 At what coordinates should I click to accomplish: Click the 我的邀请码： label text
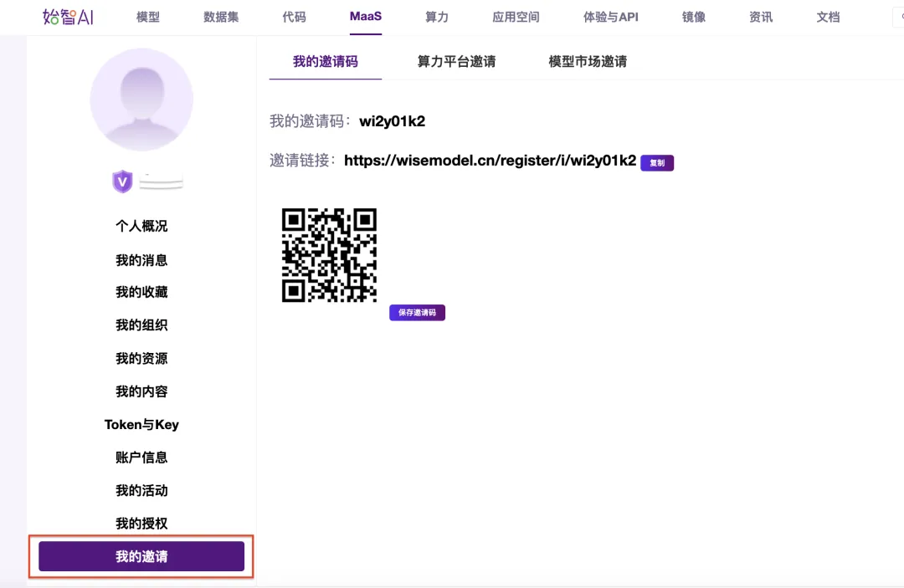point(311,121)
